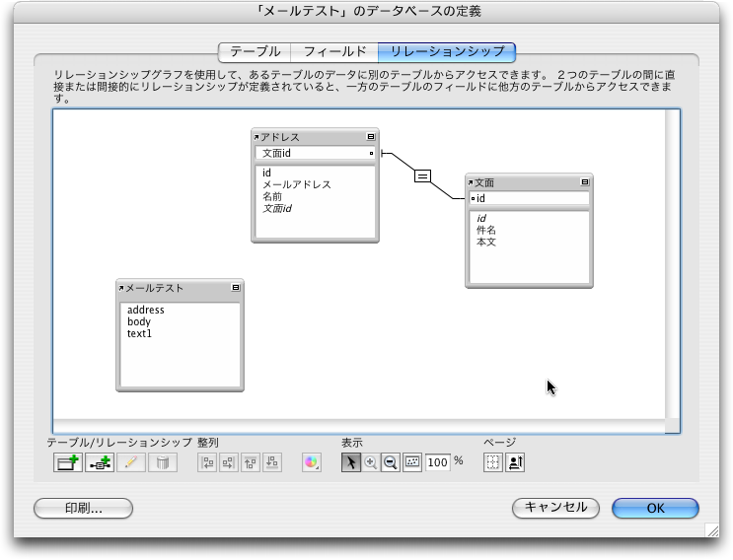Collapse the 文面 table box

pos(585,182)
